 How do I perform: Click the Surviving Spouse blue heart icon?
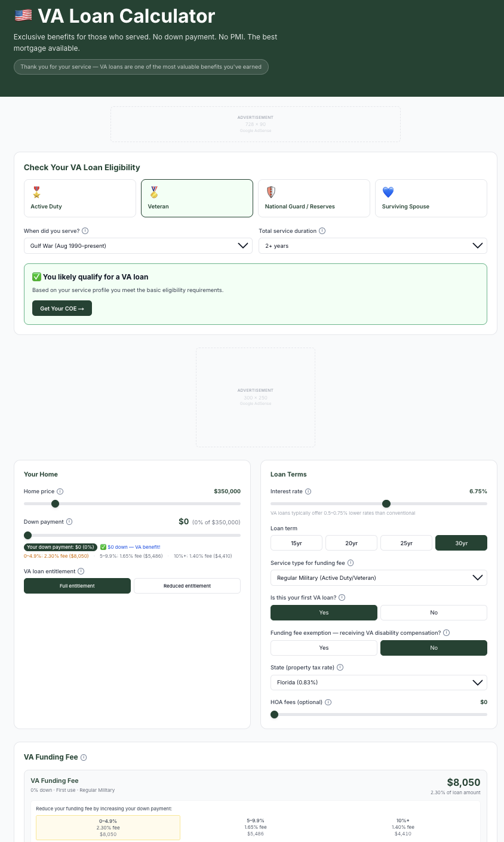pos(388,192)
